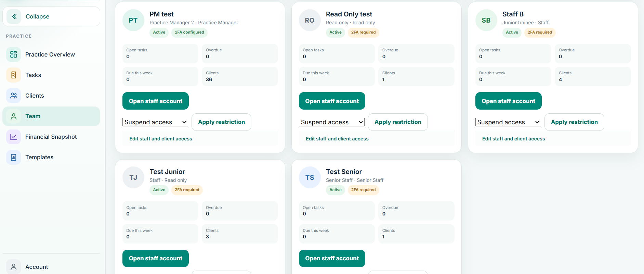Click 2FA required badge on Staff B

(540, 32)
